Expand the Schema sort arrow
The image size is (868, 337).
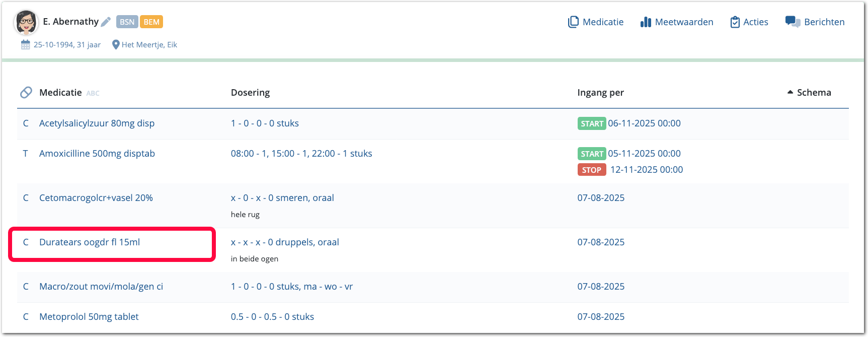tap(790, 92)
